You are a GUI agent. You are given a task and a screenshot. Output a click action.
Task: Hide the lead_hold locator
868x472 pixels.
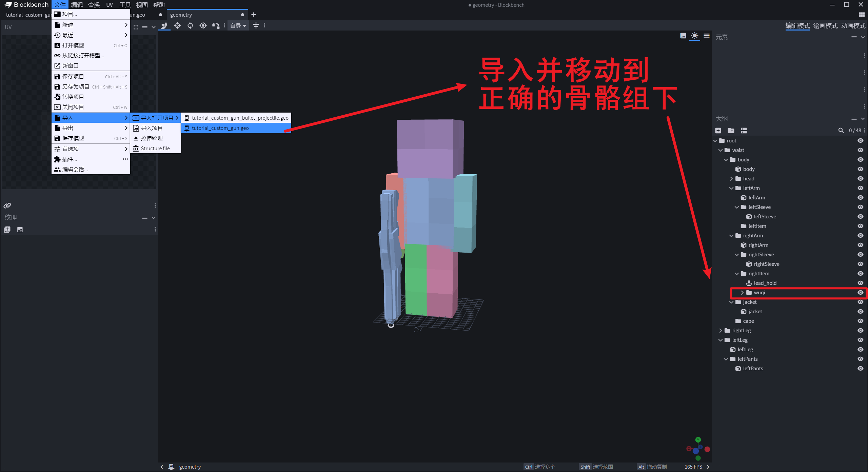[x=861, y=283]
